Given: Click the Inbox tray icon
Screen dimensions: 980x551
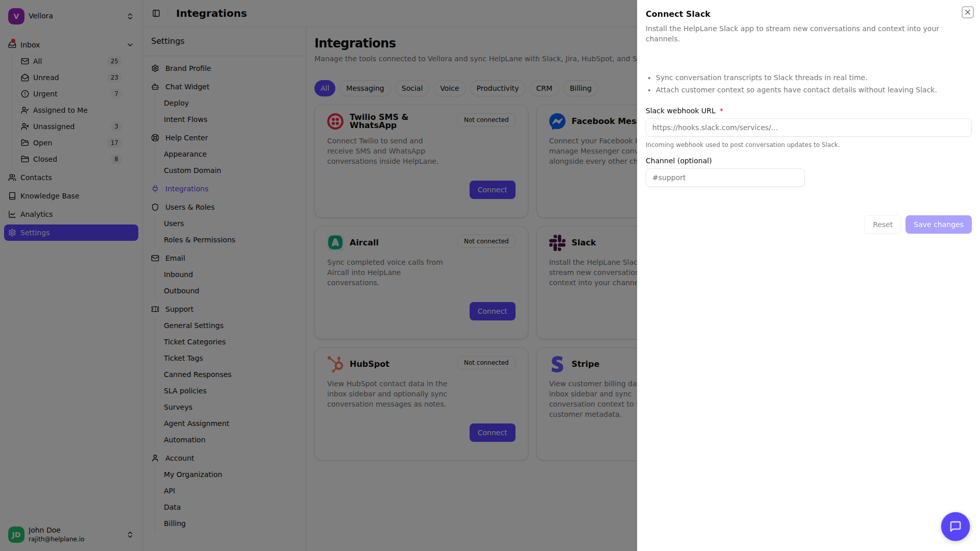Looking at the screenshot, I should point(12,44).
